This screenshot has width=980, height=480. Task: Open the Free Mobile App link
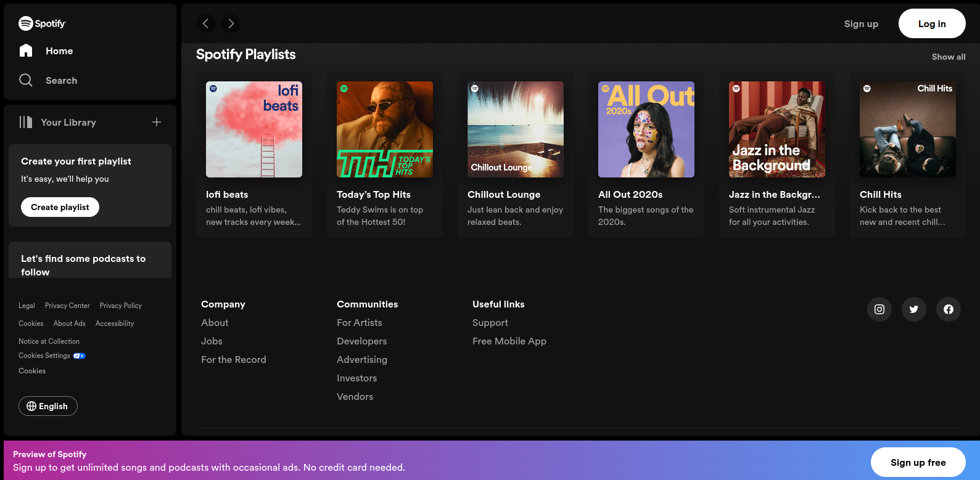click(x=509, y=341)
